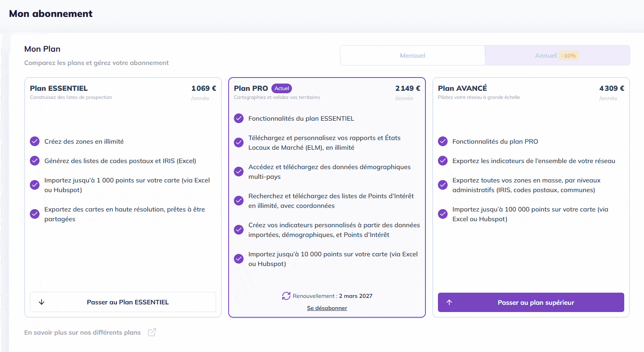Click checkmark beside 'Fonctionnalités du plan ESSENTIEL'

click(239, 118)
